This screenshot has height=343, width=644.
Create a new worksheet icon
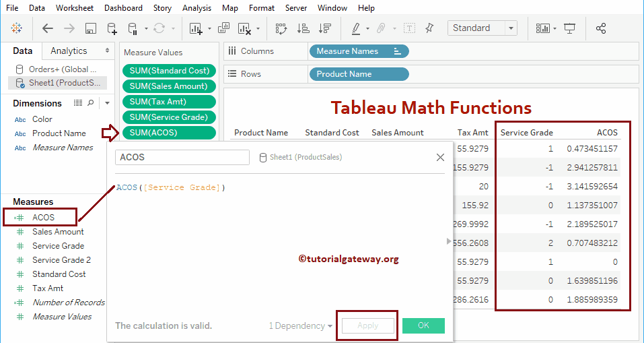coord(196,28)
